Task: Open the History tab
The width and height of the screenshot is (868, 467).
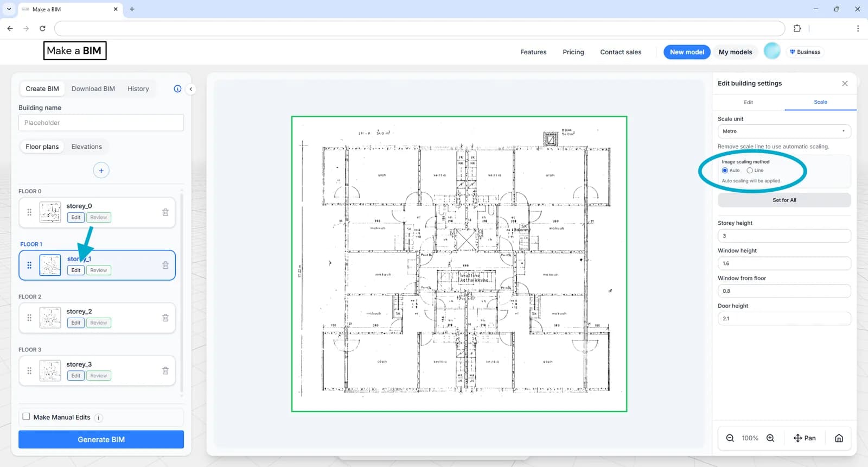Action: pos(138,89)
